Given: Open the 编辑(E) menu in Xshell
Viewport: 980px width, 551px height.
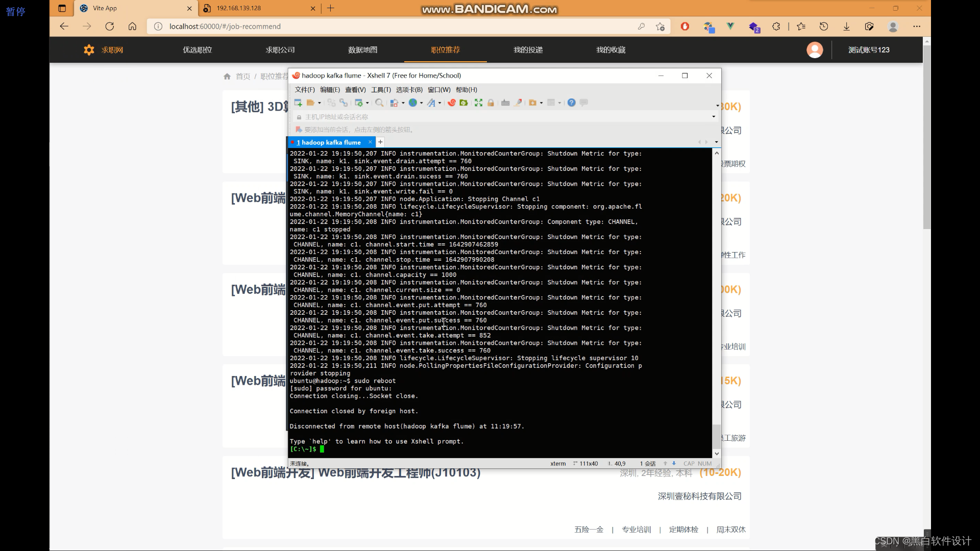Looking at the screenshot, I should 330,90.
